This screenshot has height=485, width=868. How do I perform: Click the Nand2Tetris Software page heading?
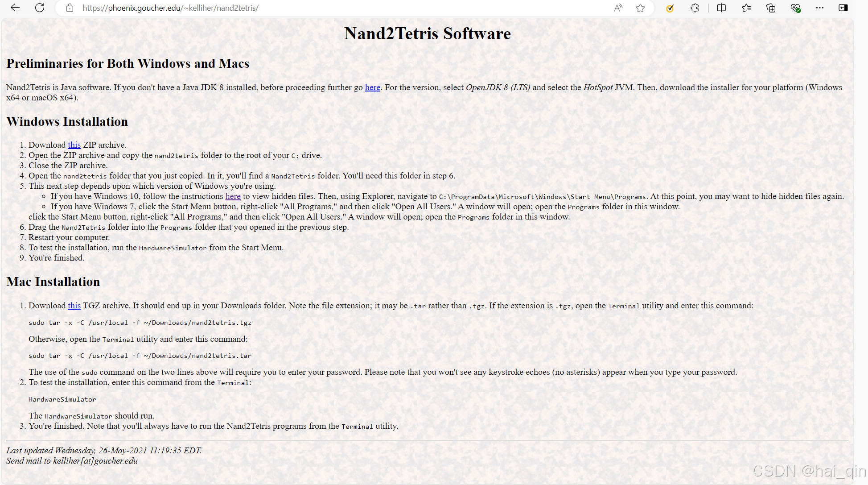click(427, 33)
